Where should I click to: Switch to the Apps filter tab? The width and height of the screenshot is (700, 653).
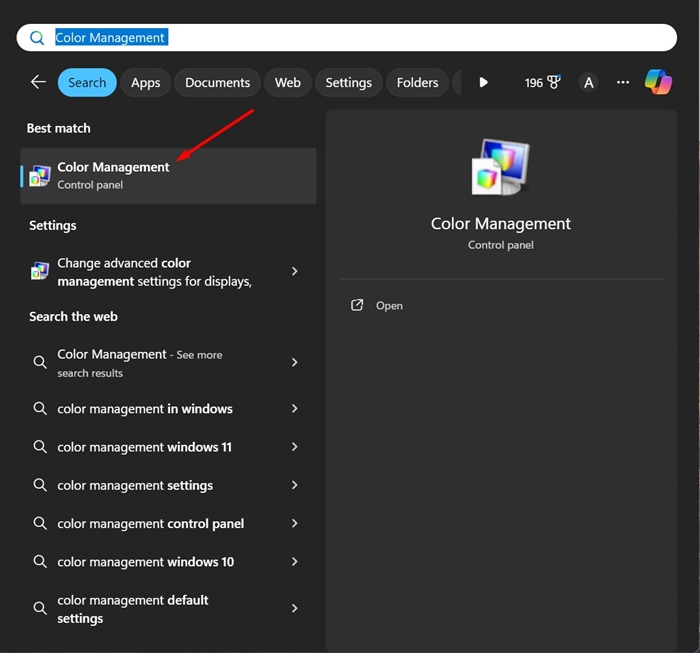(146, 83)
